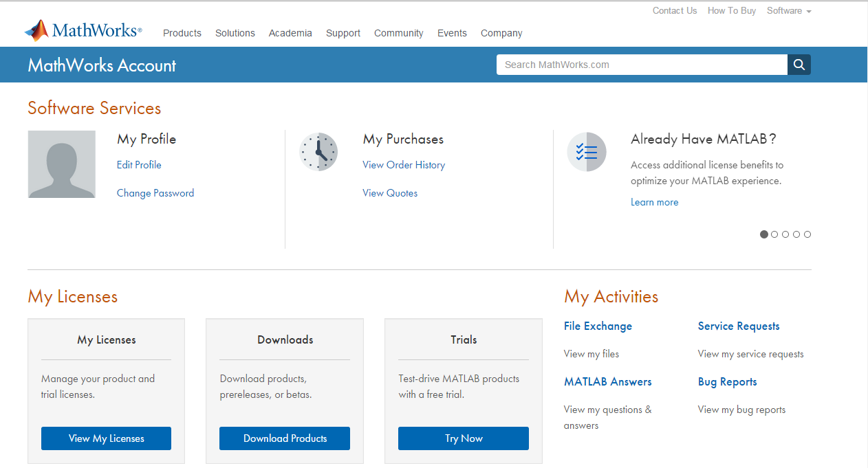Click the Downloads card heading

coord(285,339)
